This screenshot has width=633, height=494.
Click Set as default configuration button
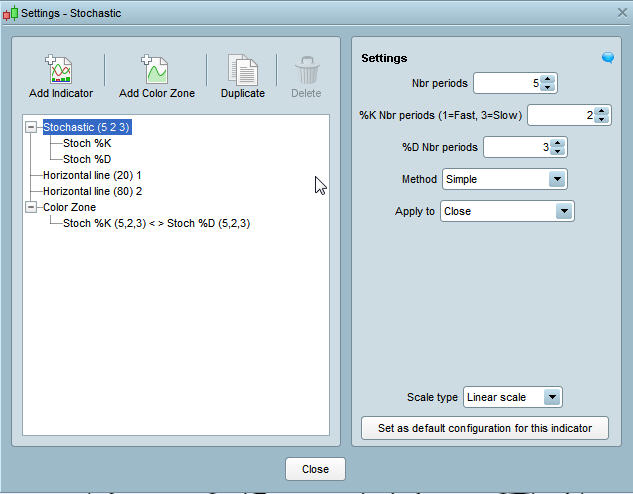[485, 428]
